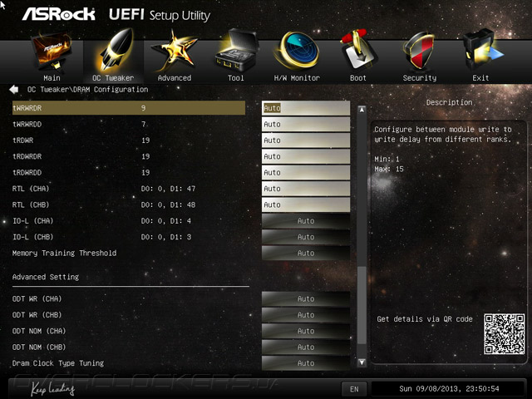The width and height of the screenshot is (532, 399).
Task: Select the RTL (CHB) row label
Action: (31, 204)
